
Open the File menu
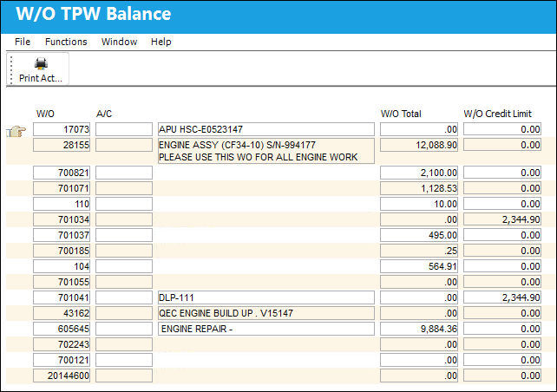(x=23, y=42)
